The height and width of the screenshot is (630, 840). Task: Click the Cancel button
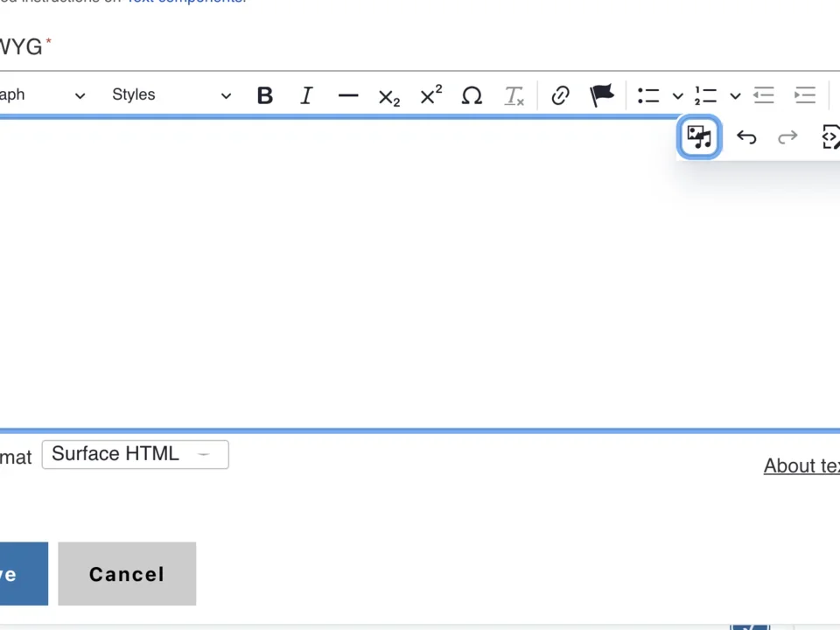click(126, 573)
